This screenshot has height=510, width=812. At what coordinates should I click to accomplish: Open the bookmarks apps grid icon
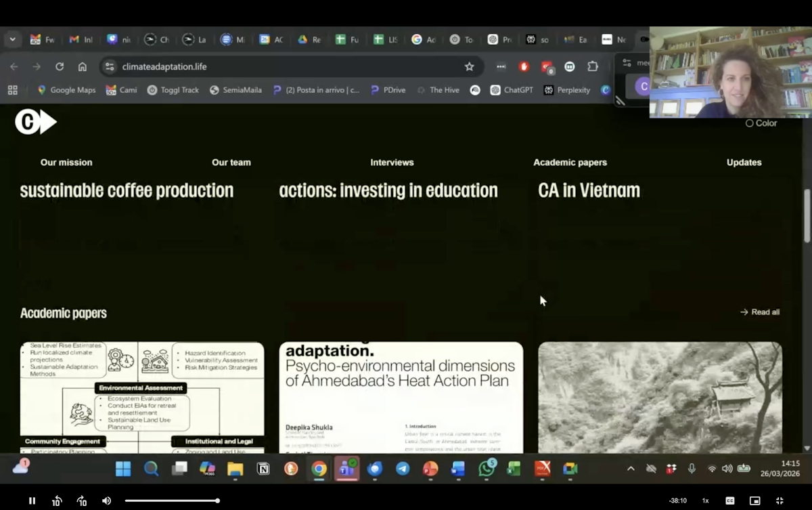(12, 89)
